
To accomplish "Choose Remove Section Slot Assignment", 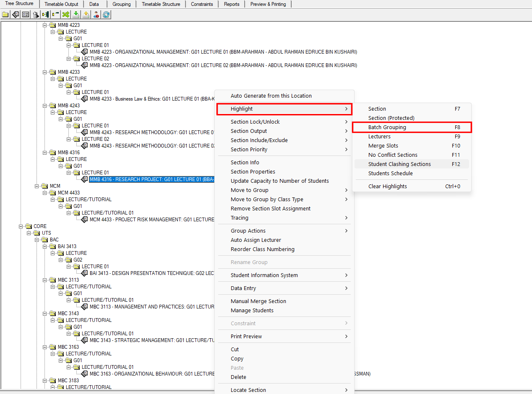I will 284,208.
